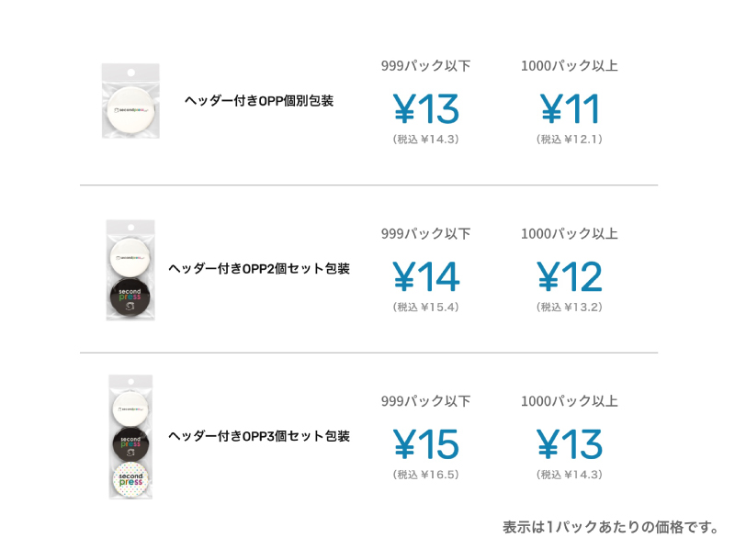Select the tax-included ¥15.4 text
Screen dimensions: 735x560
tap(425, 307)
